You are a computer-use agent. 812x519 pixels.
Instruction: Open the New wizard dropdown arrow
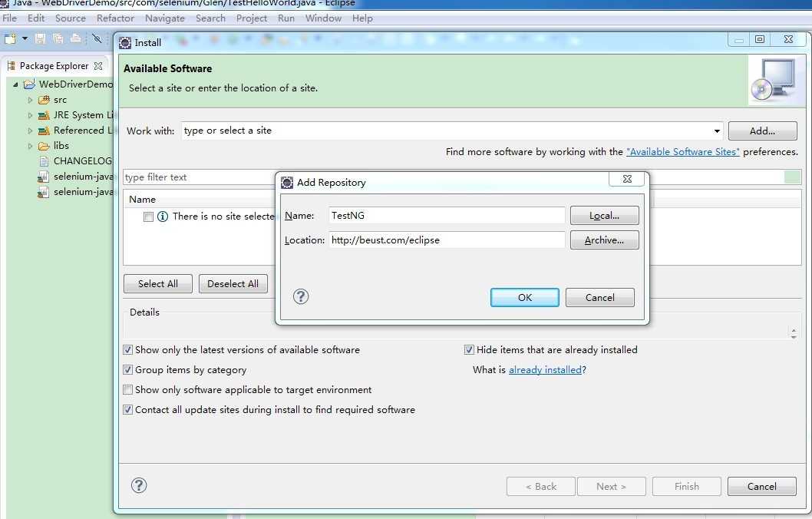tap(25, 38)
